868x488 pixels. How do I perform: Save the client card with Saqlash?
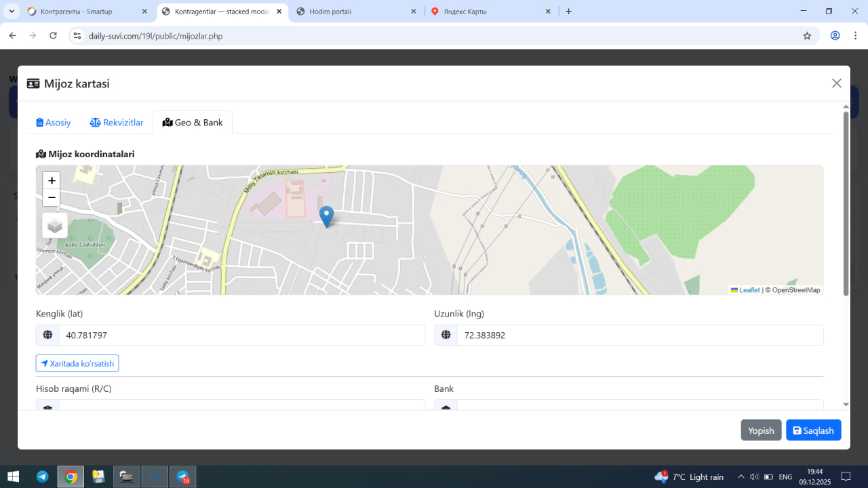(x=813, y=430)
